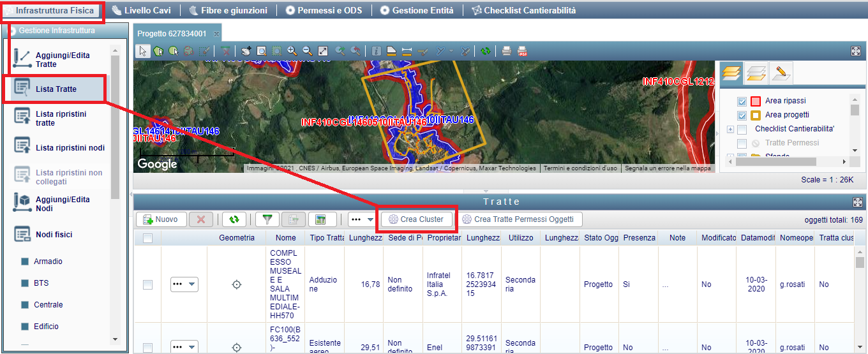Activate zoom-to-window tool

(x=262, y=51)
